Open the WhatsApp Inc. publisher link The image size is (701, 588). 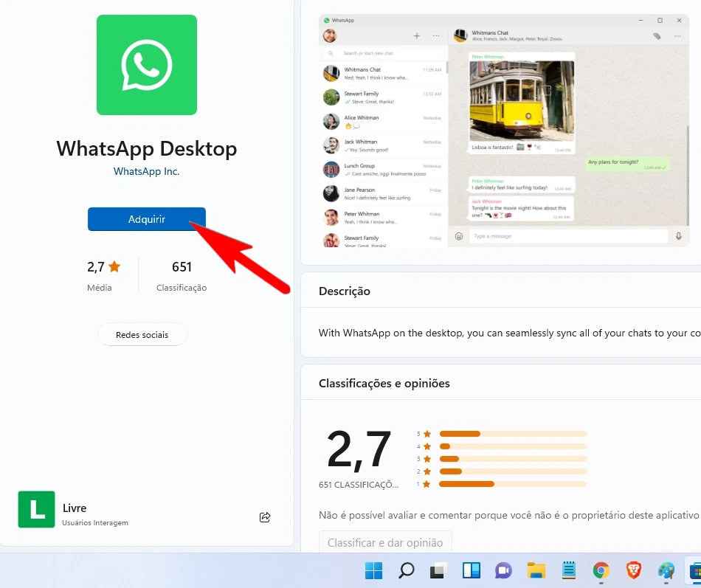click(x=147, y=171)
